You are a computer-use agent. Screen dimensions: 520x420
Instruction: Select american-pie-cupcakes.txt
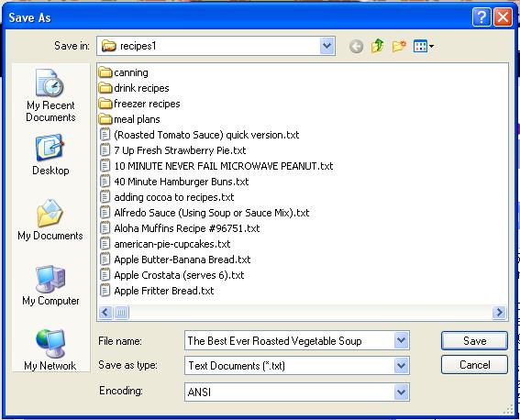click(165, 244)
